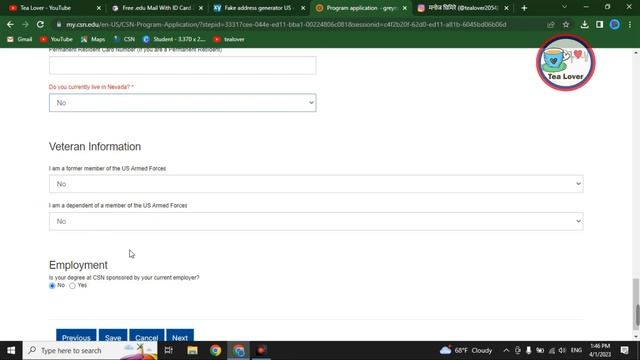Viewport: 640px width, 360px height.
Task: Click the page vertical scrollbar thumb
Action: pyautogui.click(x=636, y=303)
